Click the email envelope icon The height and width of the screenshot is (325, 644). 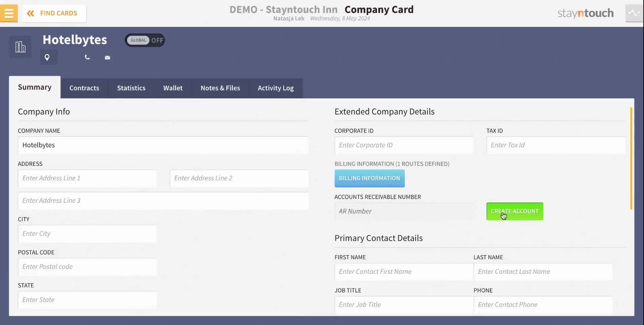(107, 58)
